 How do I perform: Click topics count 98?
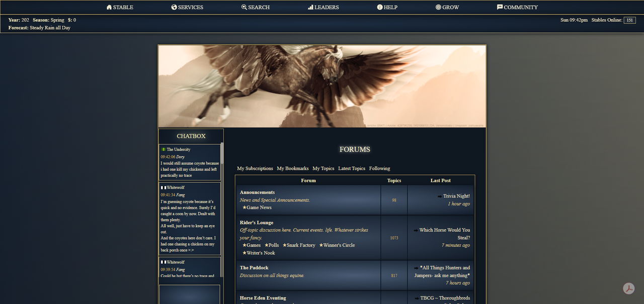tap(394, 200)
